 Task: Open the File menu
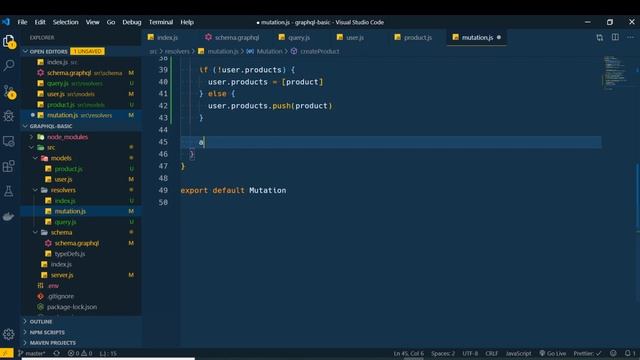tap(22, 22)
